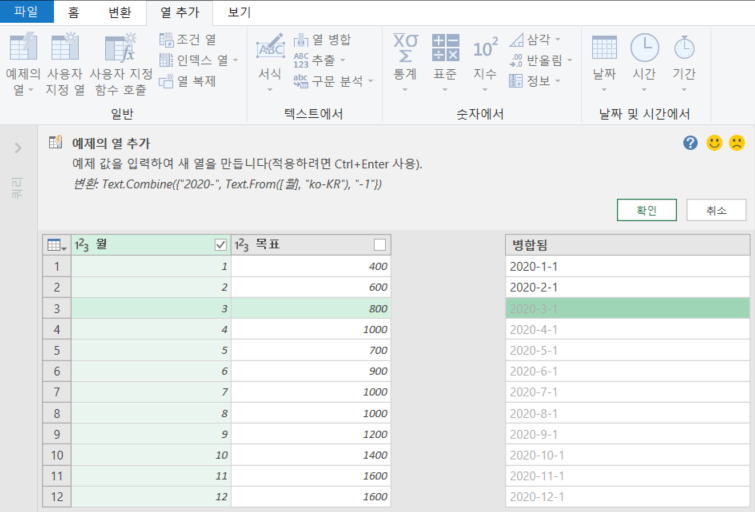Click the 월 column header
755x512 pixels.
coord(151,245)
